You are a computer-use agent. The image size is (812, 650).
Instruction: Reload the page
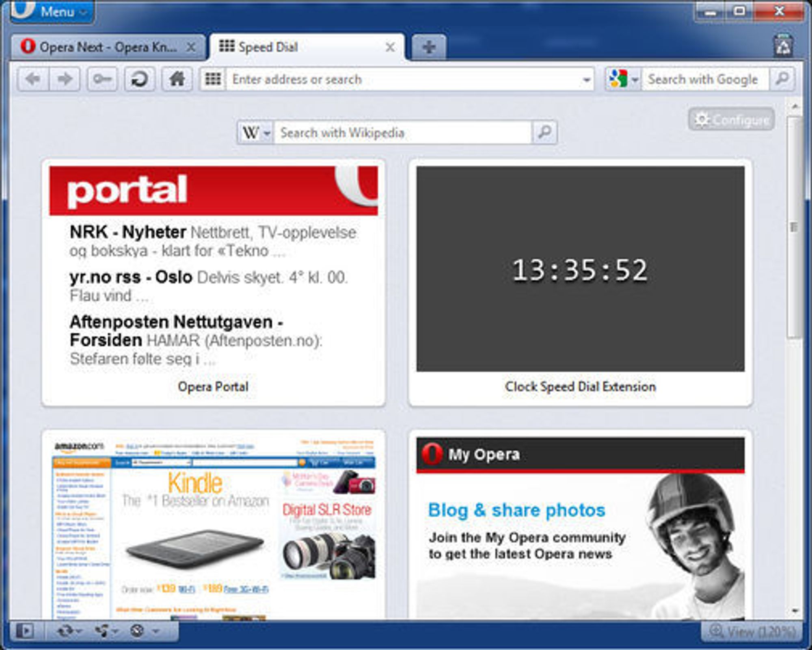point(139,79)
